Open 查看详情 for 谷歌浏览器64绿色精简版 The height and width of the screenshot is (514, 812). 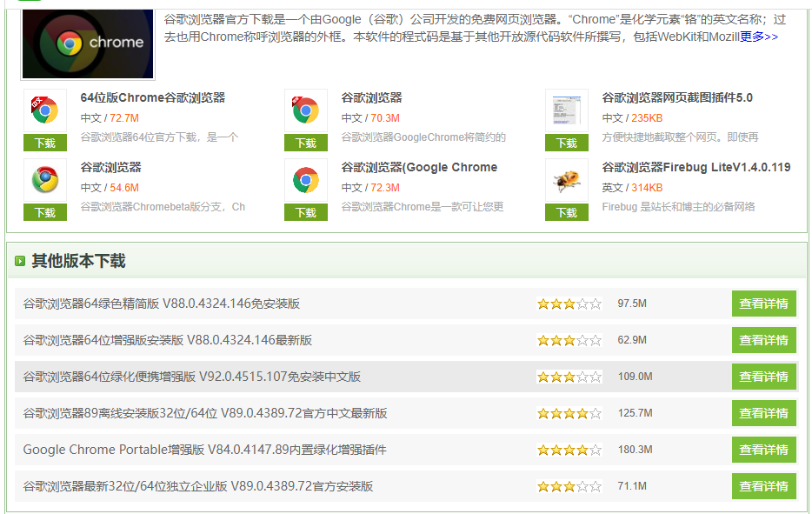pos(763,304)
